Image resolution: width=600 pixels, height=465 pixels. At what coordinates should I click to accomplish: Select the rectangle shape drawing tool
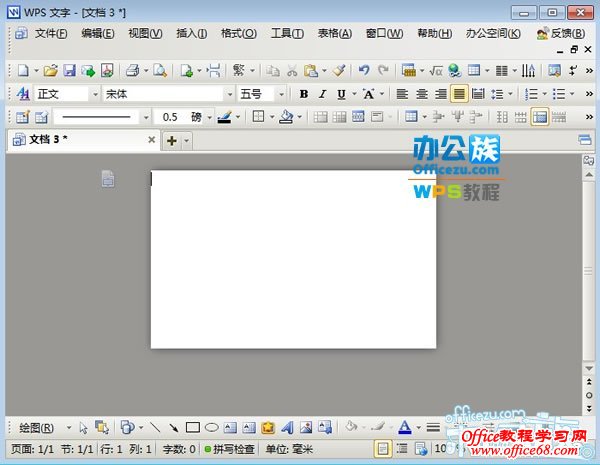pyautogui.click(x=193, y=427)
